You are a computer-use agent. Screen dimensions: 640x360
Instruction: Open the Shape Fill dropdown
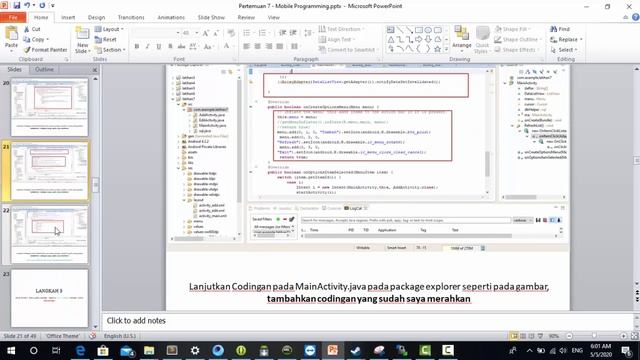pyautogui.click(x=512, y=29)
